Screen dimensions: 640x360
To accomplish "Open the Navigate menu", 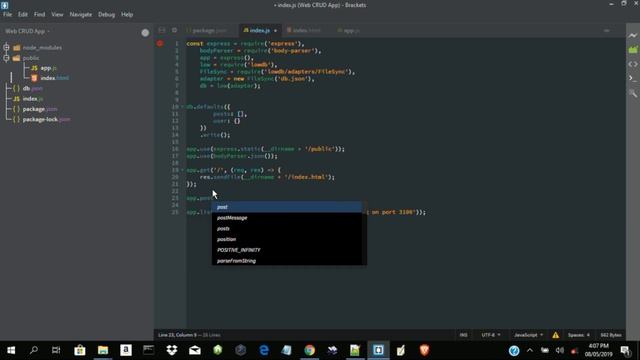I will 81,14.
